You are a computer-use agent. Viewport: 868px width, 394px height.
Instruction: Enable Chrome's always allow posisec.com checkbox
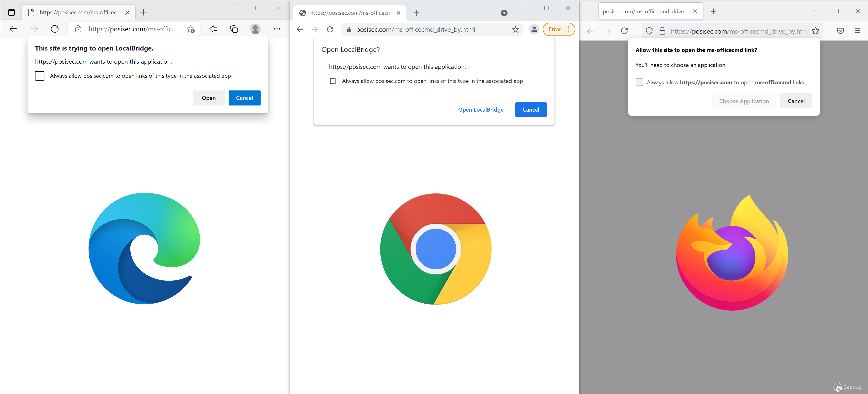pyautogui.click(x=332, y=81)
